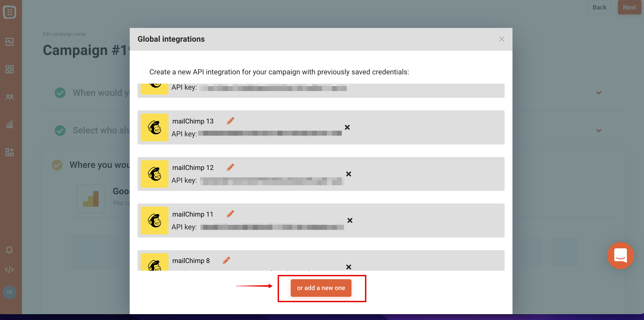Open the analytics chart sidebar icon
The width and height of the screenshot is (644, 320).
9,124
